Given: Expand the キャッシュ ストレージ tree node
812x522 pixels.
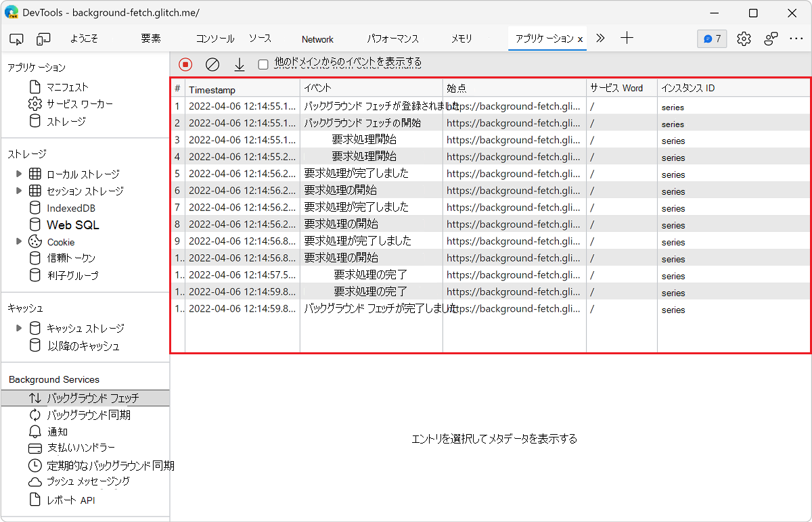Looking at the screenshot, I should (19, 328).
